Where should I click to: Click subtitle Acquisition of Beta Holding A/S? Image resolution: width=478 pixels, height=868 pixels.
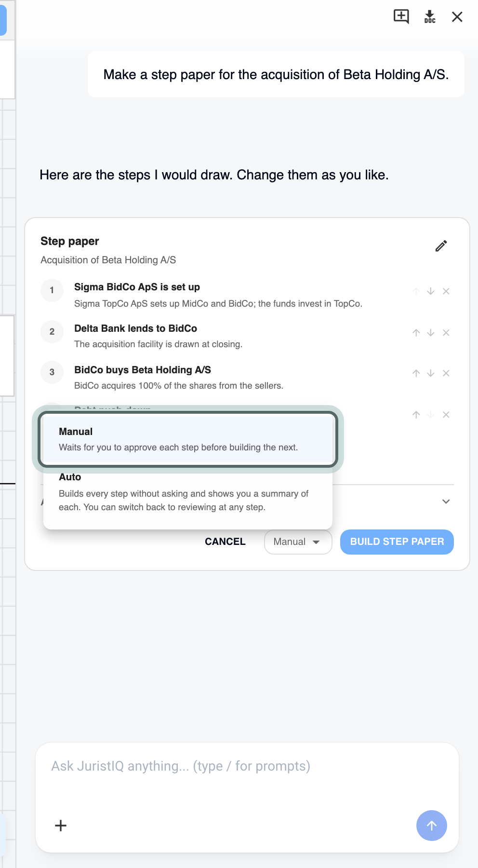[x=108, y=260]
